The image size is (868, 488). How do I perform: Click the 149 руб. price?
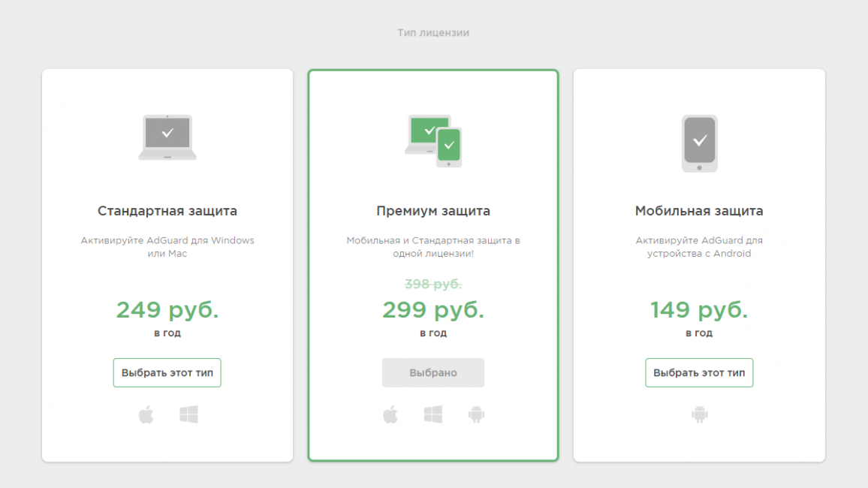click(699, 310)
